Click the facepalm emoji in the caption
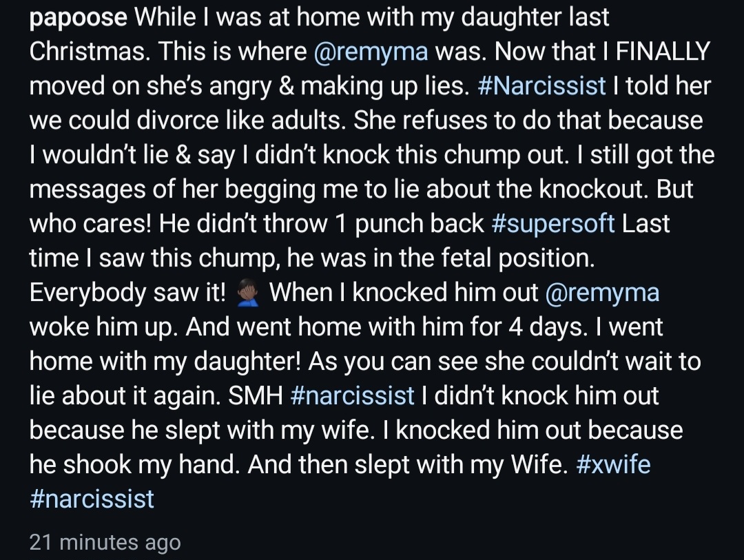The image size is (744, 560). pyautogui.click(x=248, y=293)
